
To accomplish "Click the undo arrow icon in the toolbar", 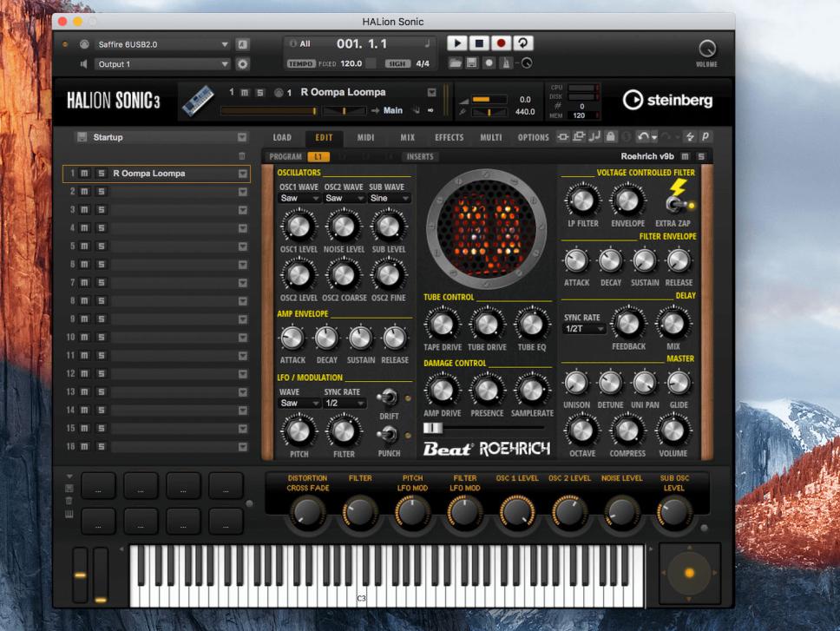I will [642, 138].
